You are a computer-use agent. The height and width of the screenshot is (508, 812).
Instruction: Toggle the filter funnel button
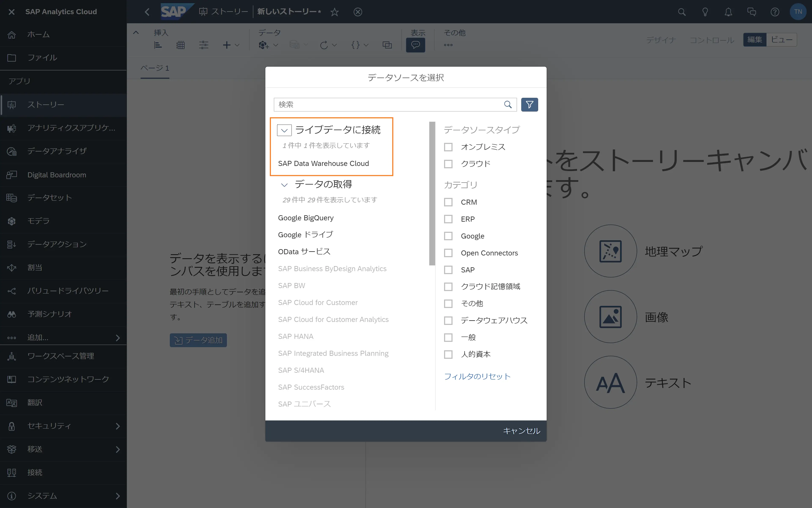point(529,105)
